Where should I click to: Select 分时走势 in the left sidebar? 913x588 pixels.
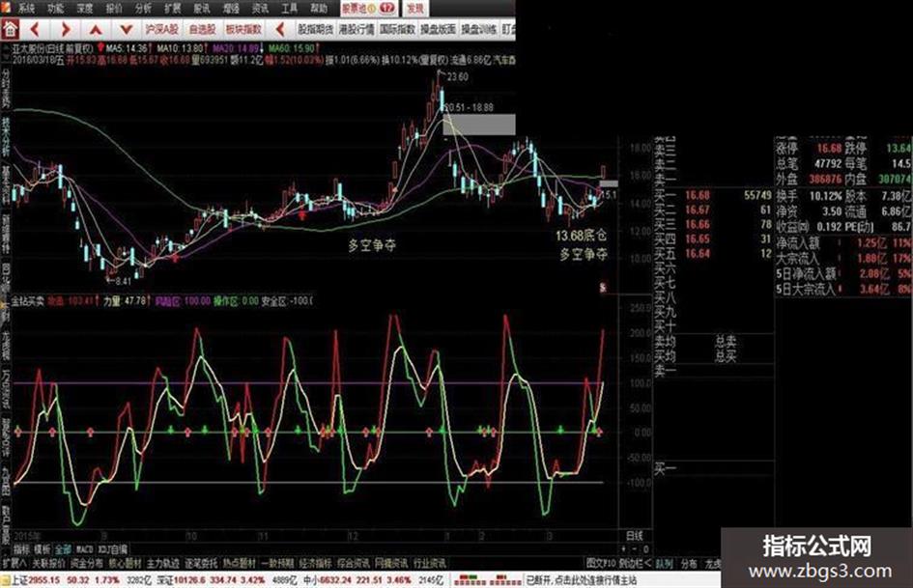click(6, 89)
